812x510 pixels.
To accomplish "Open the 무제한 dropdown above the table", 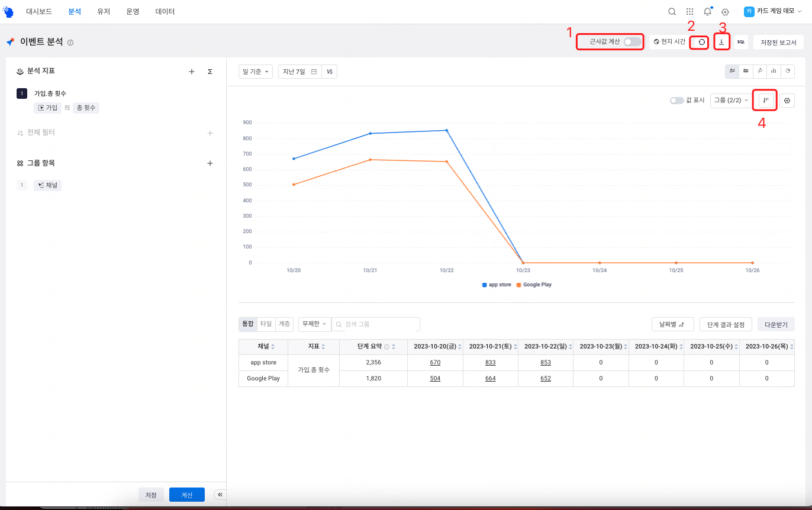I will pos(314,324).
